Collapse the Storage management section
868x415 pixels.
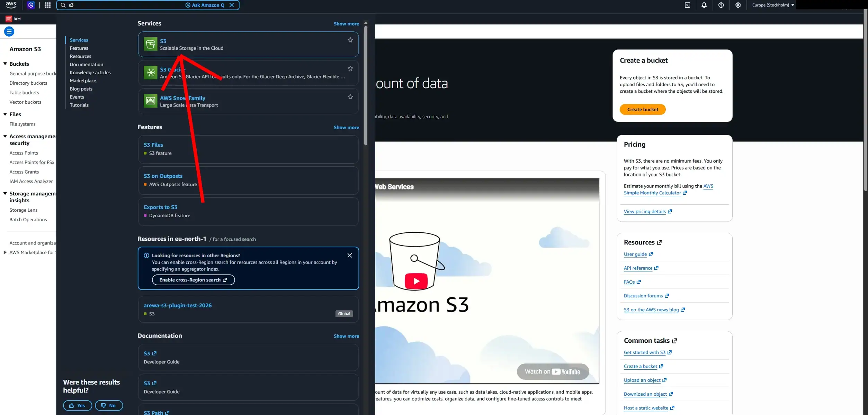point(5,194)
